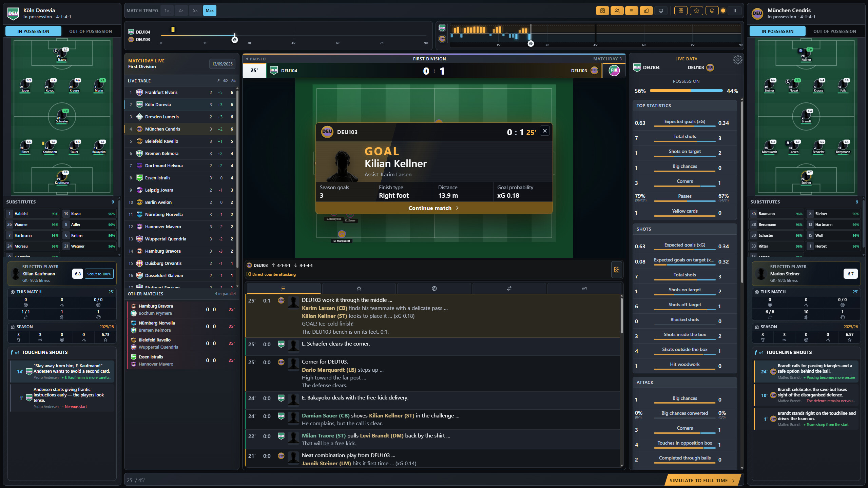
Task: Select Dresden Lumeris row in live table
Action: click(x=180, y=117)
